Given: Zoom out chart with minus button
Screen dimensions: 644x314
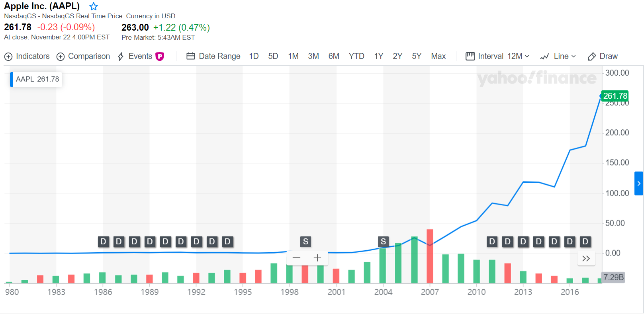Looking at the screenshot, I should coord(296,258).
